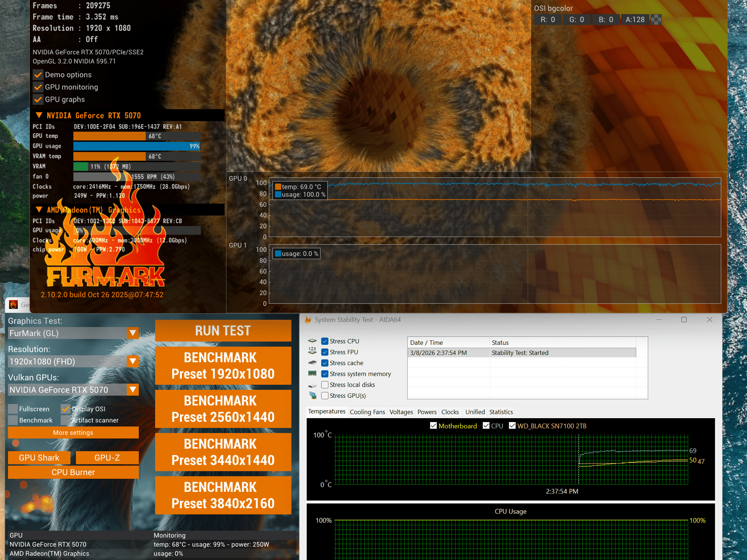Screen dimensions: 747x560
Task: Collapse the AMD Radeon(TM) Graphics section
Action: pos(39,210)
